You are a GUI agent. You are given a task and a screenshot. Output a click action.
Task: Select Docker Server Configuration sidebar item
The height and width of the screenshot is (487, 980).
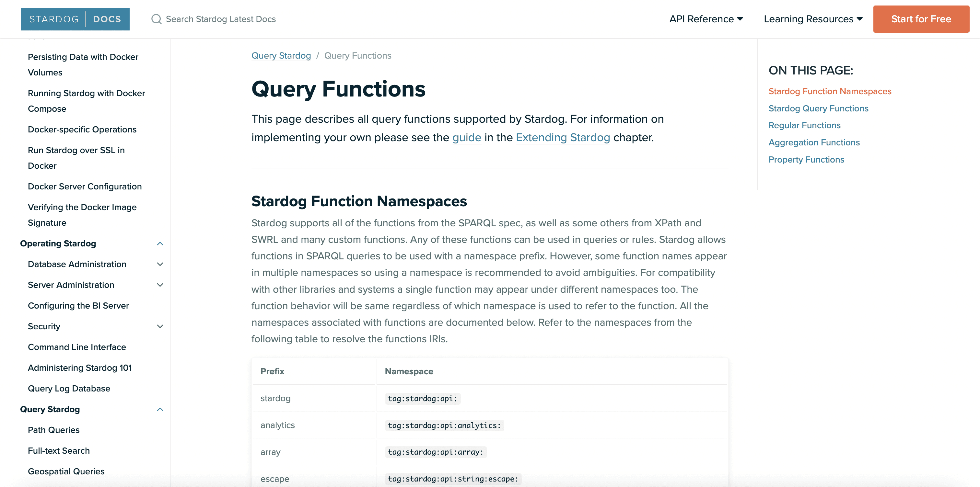(85, 187)
